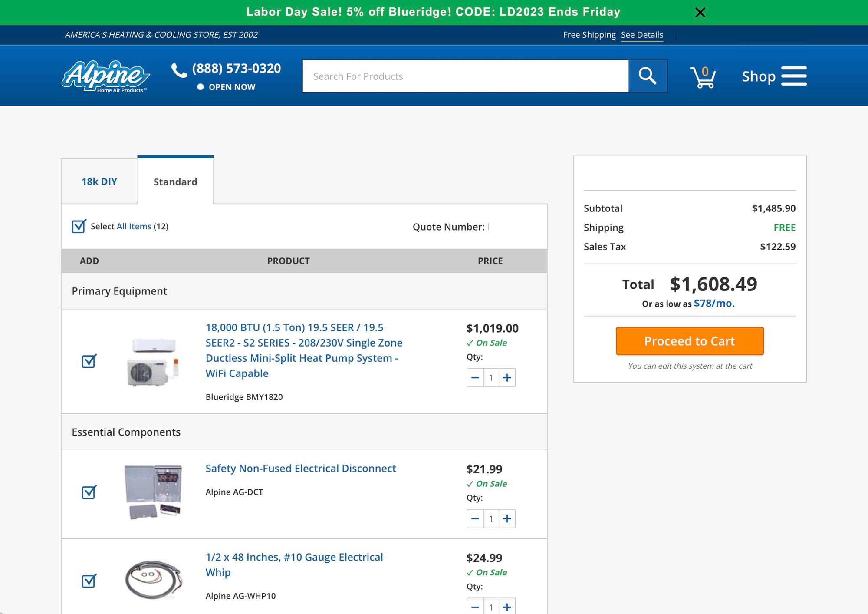
Task: Click the $24.99 price
Action: point(484,558)
